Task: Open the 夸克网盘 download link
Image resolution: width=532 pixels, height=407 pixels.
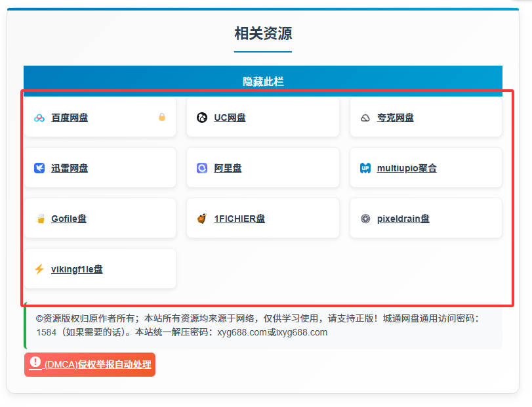Action: [395, 118]
